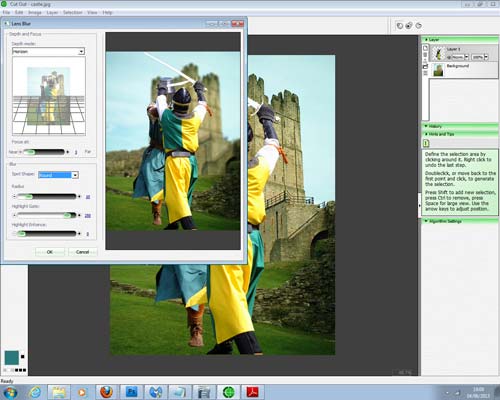Screen dimensions: 500x400
Task: Click the Highlight Gain value number
Action: point(88,216)
